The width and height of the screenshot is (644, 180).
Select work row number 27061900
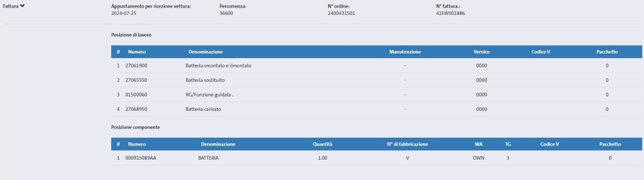point(136,66)
